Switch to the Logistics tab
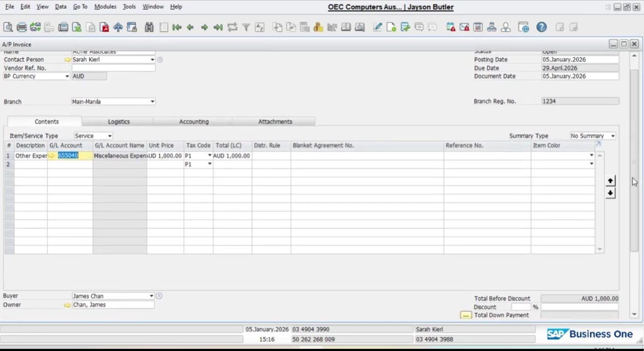 coord(118,122)
